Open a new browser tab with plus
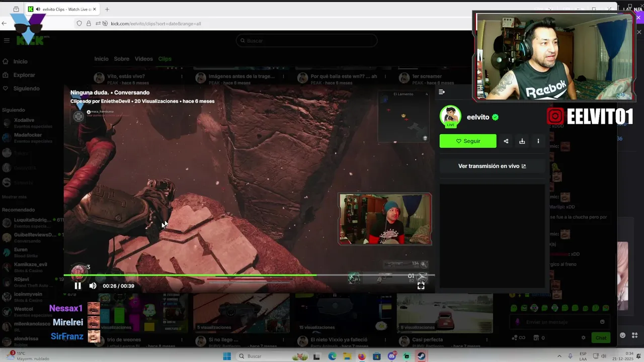Viewport: 644px width, 362px height. coord(107,9)
